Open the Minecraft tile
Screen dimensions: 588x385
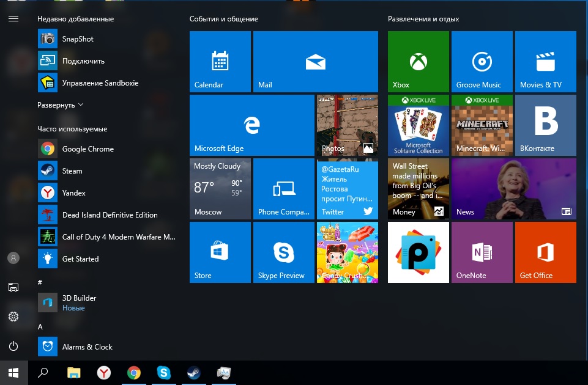coord(482,125)
